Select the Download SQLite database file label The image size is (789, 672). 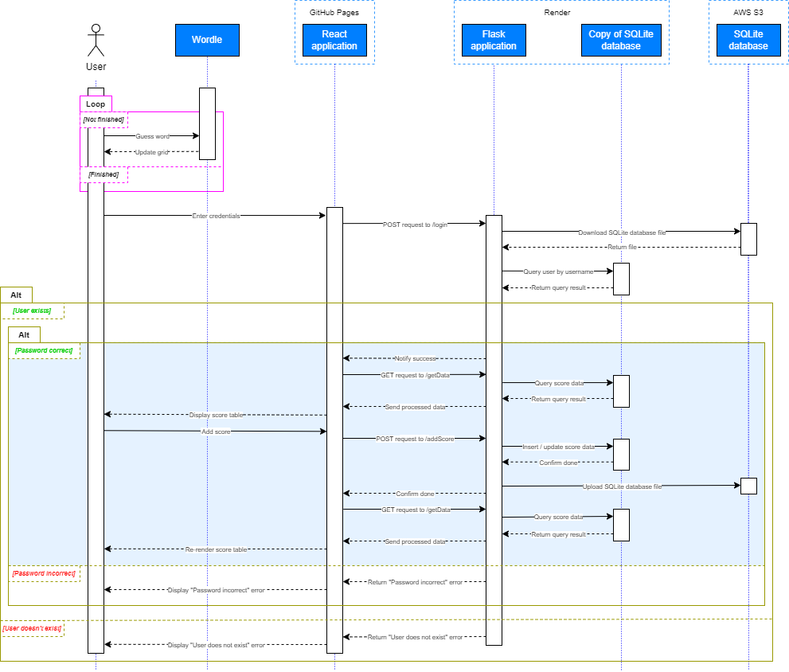click(622, 232)
